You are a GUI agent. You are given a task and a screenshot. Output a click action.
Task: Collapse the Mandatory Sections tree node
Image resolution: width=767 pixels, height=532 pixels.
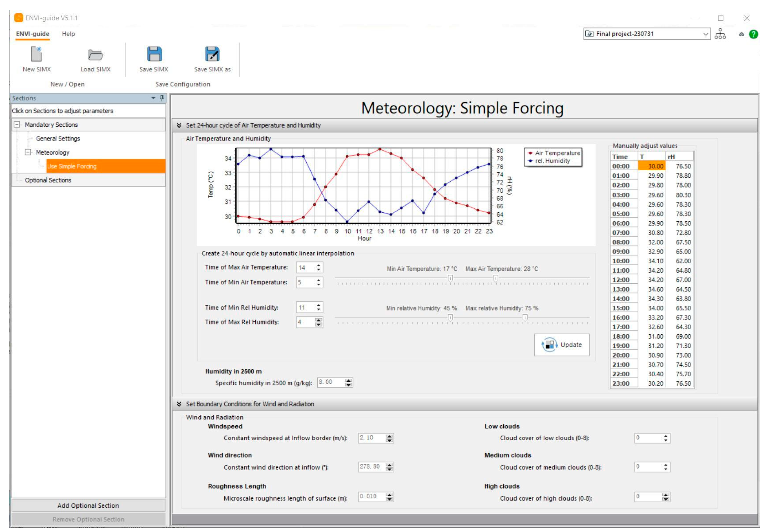(x=17, y=125)
